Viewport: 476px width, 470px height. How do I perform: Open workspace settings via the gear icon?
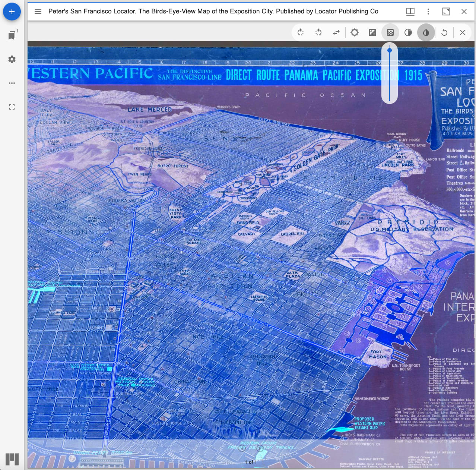tap(12, 59)
